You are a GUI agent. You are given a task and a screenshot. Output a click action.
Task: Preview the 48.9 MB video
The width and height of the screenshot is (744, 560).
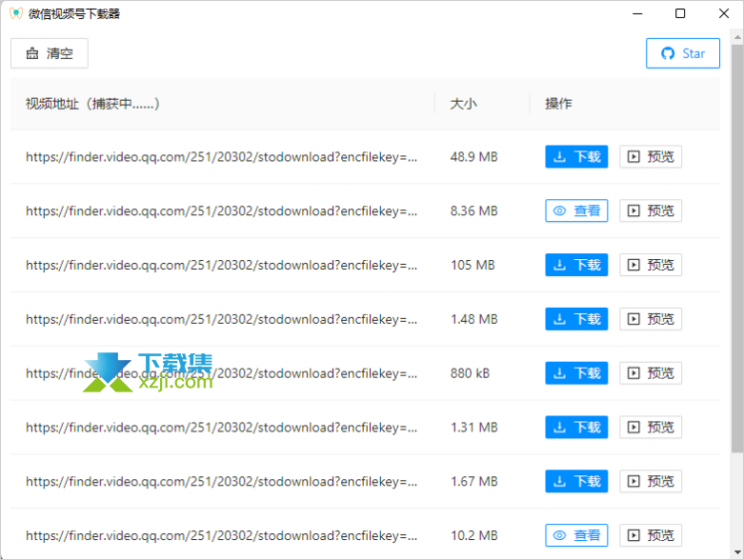[651, 157]
